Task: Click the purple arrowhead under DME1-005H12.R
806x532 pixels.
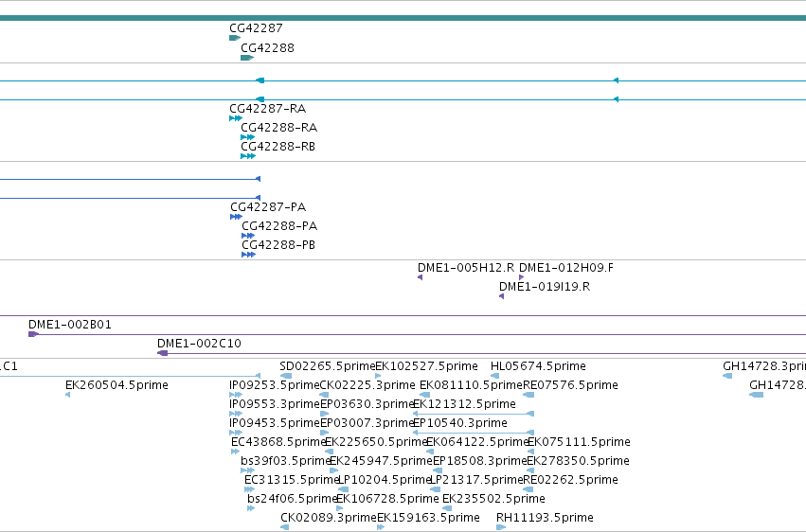Action: point(420,277)
